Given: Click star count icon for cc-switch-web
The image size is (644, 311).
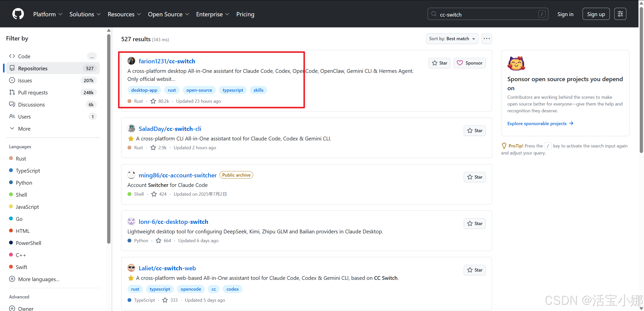Looking at the screenshot, I should pos(165,300).
